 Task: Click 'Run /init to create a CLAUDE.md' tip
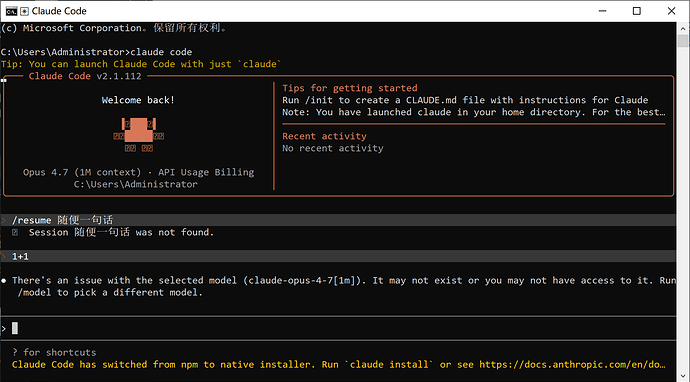[465, 100]
